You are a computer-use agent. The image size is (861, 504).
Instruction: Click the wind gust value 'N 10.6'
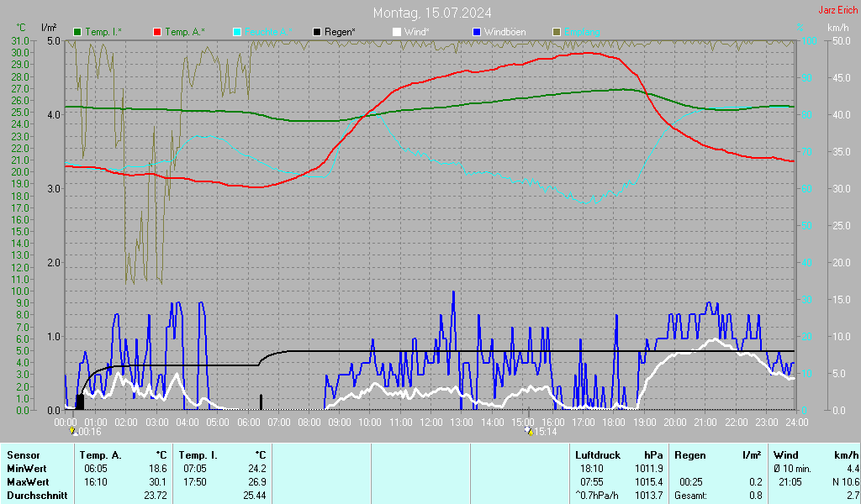[x=846, y=482]
